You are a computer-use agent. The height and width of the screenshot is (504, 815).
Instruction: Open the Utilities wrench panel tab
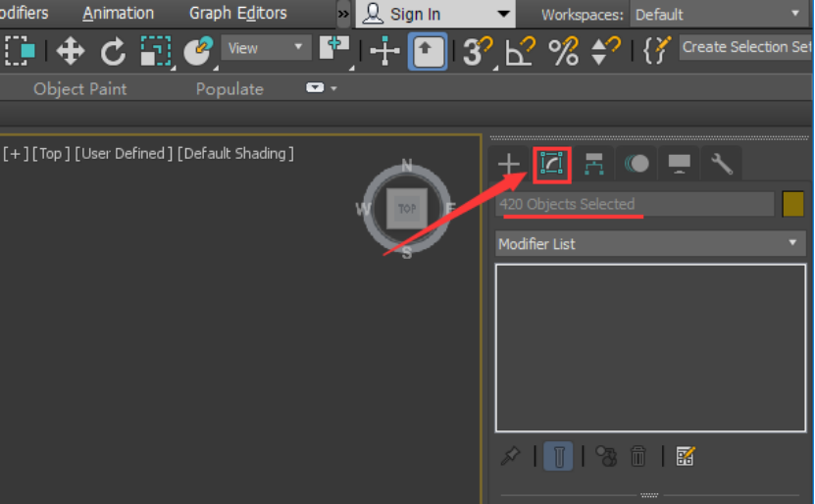point(722,164)
